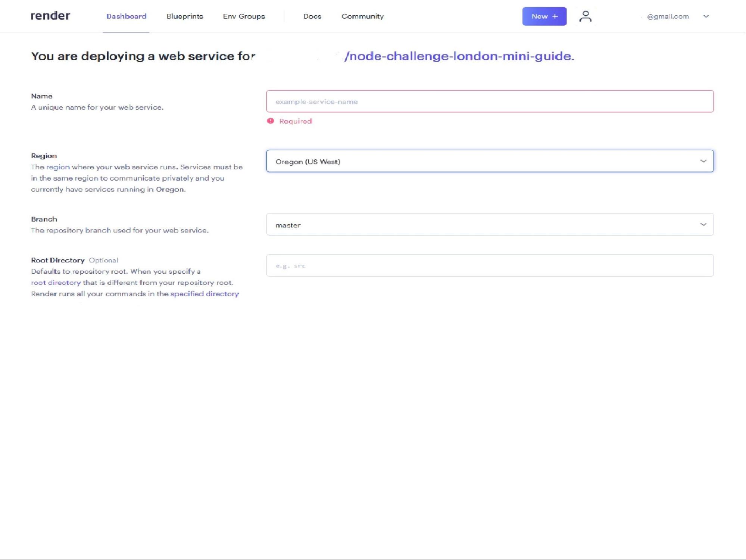
Task: Click the Render logo/home icon
Action: [x=50, y=16]
